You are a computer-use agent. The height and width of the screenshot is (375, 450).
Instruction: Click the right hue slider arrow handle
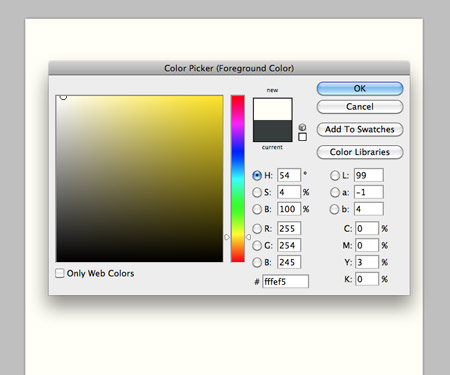tap(248, 237)
